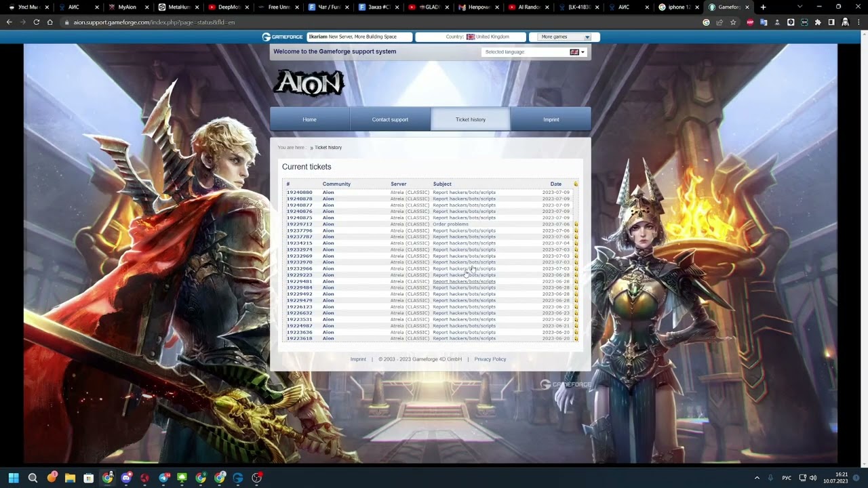Show hidden system tray icons
868x488 pixels.
757,478
